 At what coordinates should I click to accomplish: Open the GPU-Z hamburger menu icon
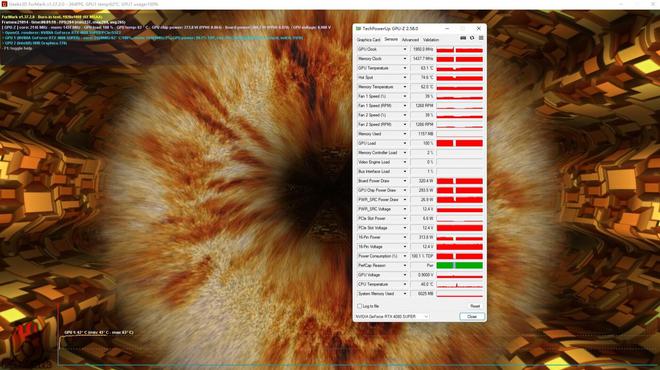481,38
